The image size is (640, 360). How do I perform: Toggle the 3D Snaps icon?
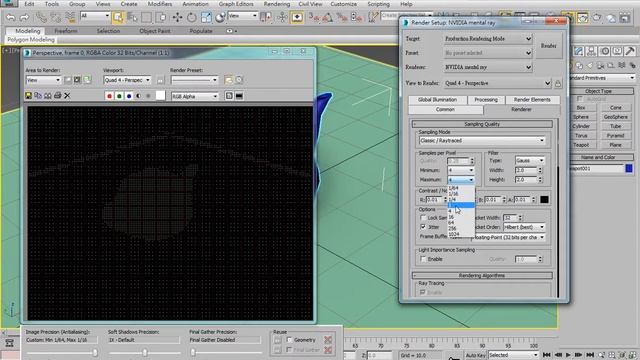point(314,17)
